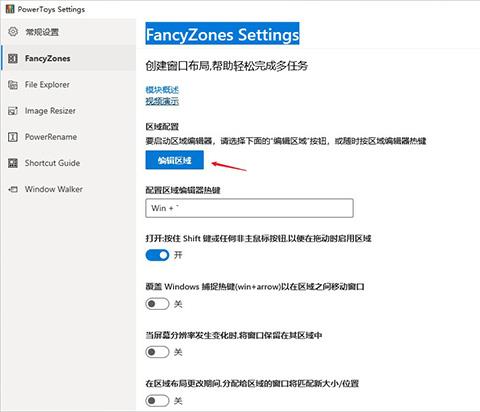Click the 区域配置 section label
Viewport: 480px width, 412px height.
pos(162,127)
